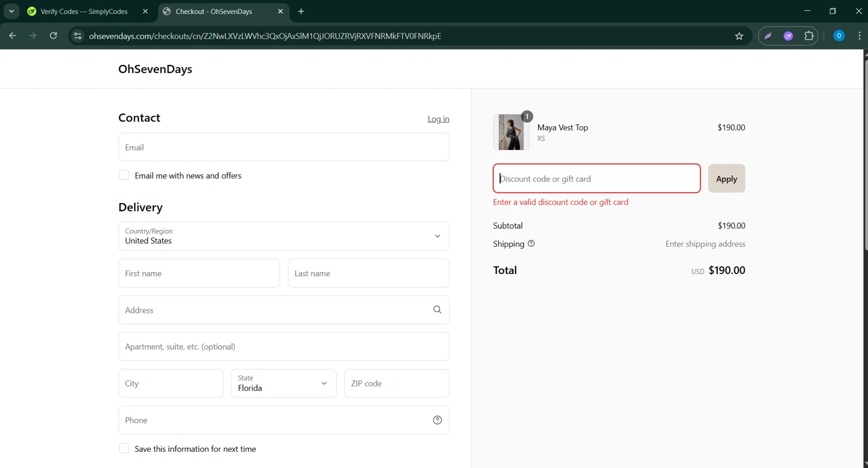
Task: Open the OhSevenDays store logo link
Action: coord(155,69)
